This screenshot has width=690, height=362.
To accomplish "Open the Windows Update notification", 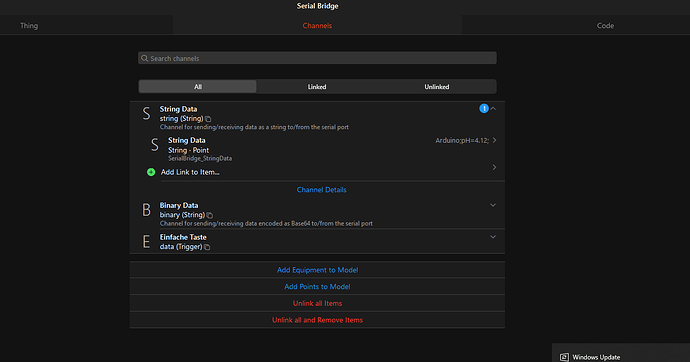I will pyautogui.click(x=621, y=353).
